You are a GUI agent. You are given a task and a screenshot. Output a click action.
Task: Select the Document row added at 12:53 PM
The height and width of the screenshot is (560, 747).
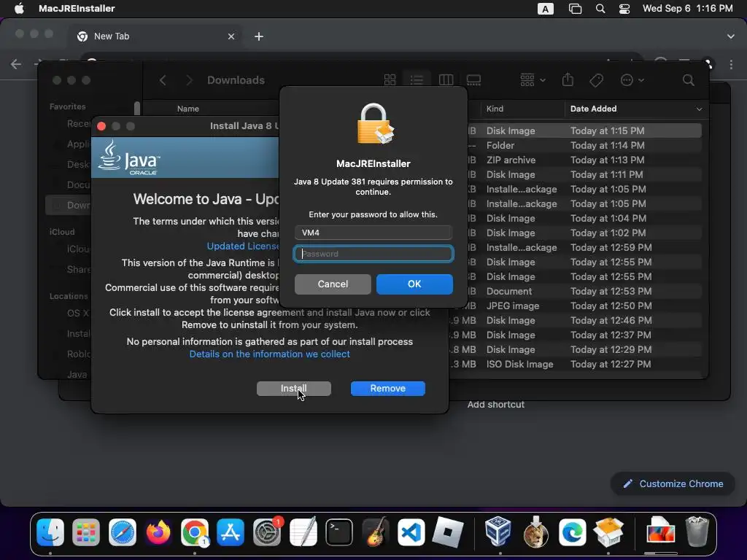click(585, 291)
